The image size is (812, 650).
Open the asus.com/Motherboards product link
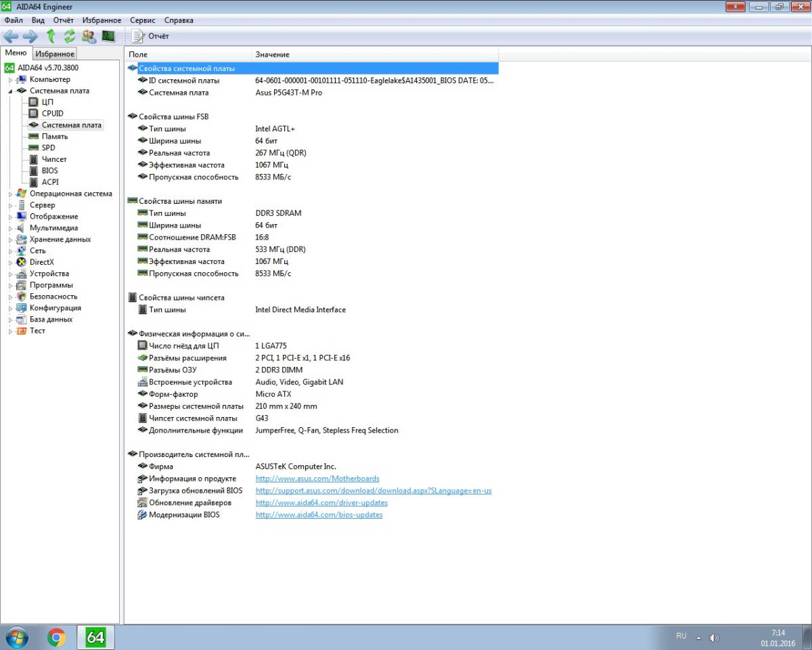pos(317,479)
